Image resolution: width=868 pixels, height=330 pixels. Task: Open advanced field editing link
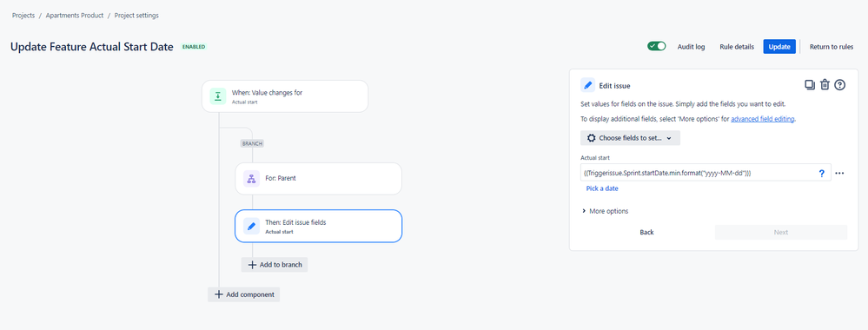point(763,119)
